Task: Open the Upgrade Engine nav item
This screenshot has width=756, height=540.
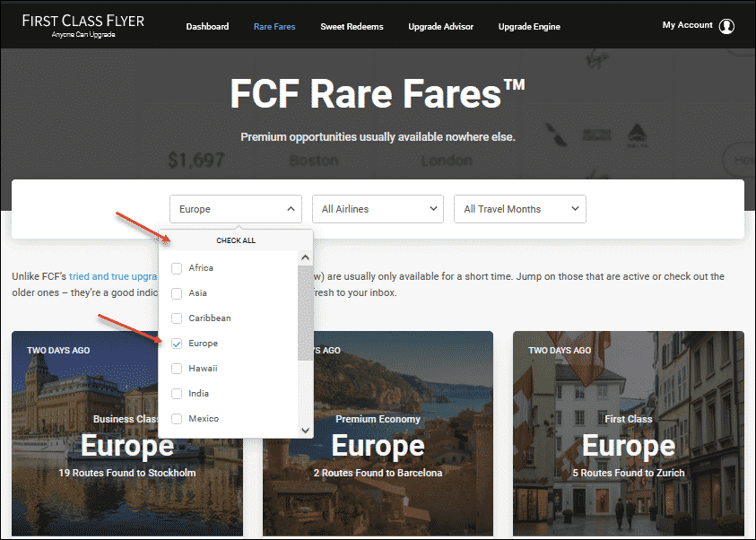Action: (x=529, y=27)
